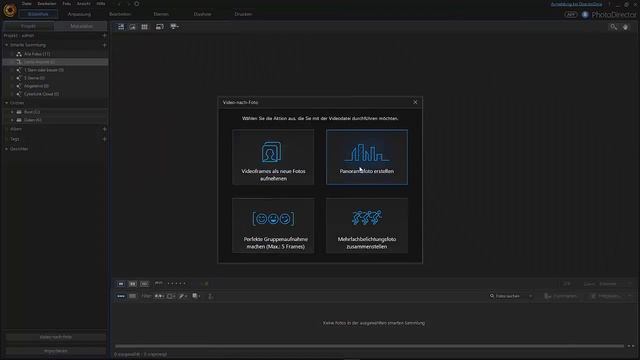Click the bottom sidebar button below Video nach Foto

pos(56,351)
